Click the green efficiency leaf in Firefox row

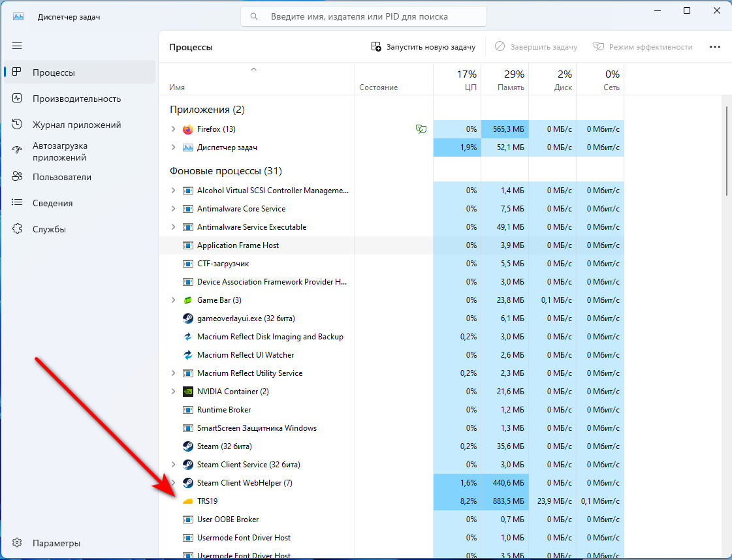point(421,129)
